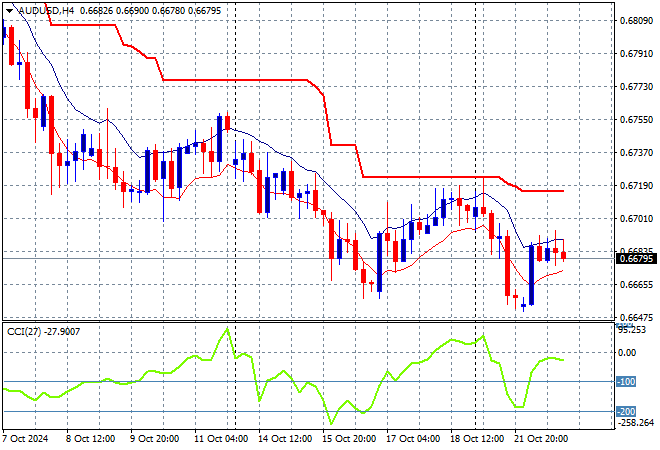Select the AUDUSD,H4 symbol title text
The image size is (660, 450).
point(46,11)
